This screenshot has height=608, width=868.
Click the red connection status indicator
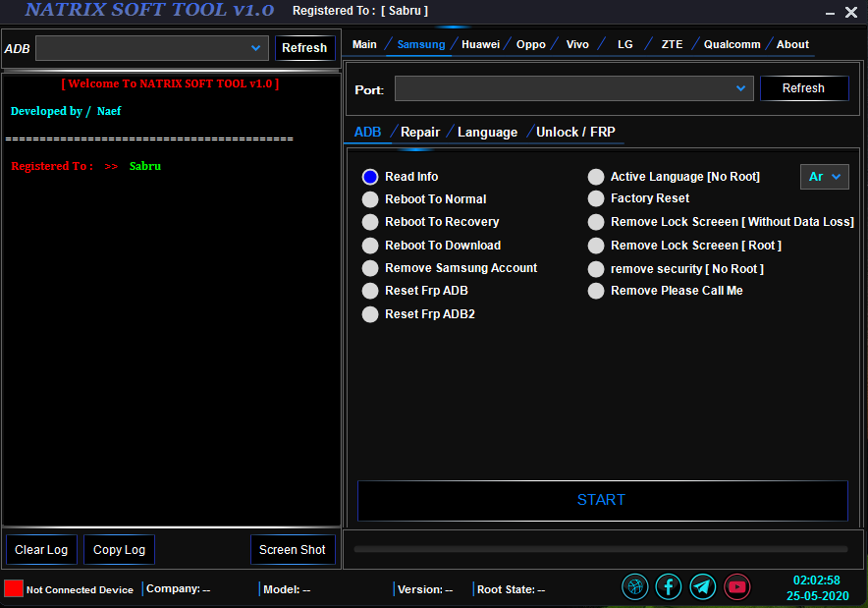pyautogui.click(x=14, y=588)
